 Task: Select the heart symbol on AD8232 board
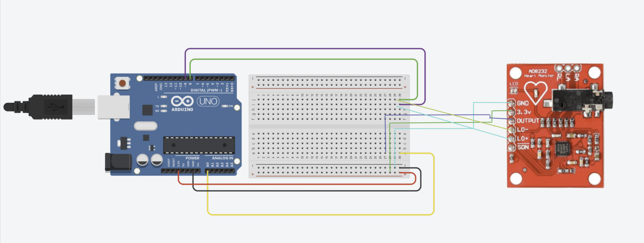(x=536, y=93)
